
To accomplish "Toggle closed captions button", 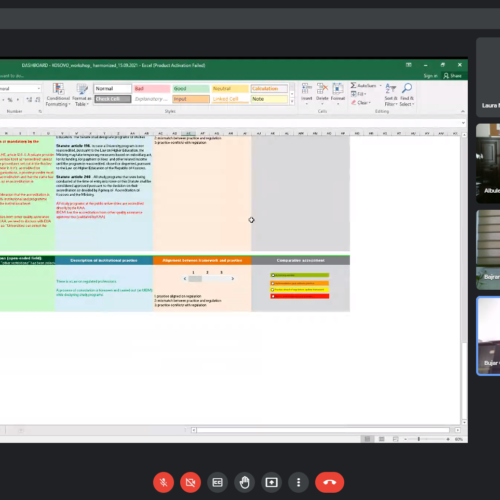I will pos(217,482).
